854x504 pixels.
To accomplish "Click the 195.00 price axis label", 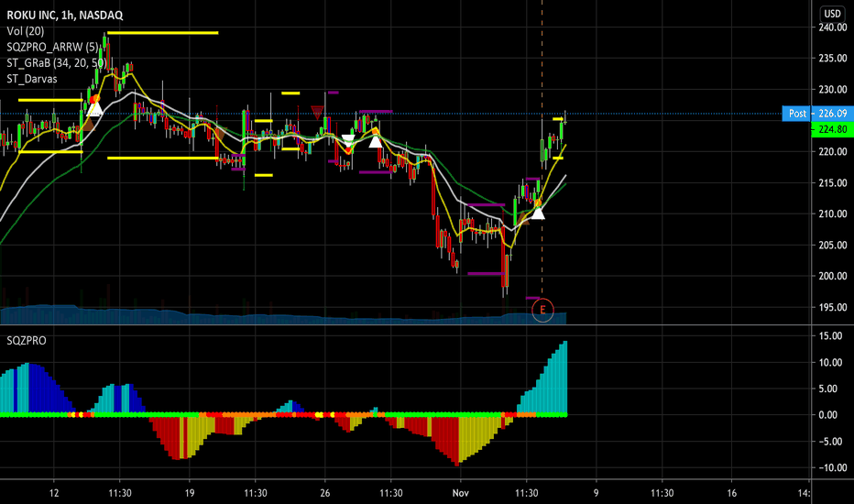I will point(833,307).
